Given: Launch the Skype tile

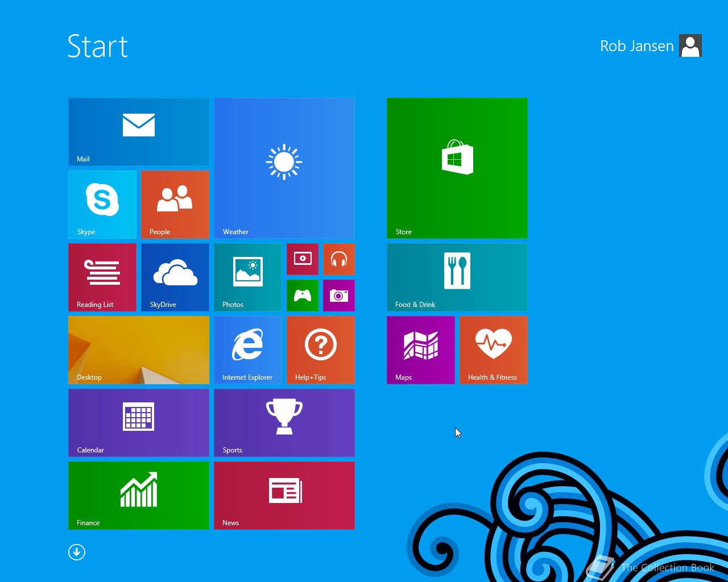Looking at the screenshot, I should pos(102,205).
